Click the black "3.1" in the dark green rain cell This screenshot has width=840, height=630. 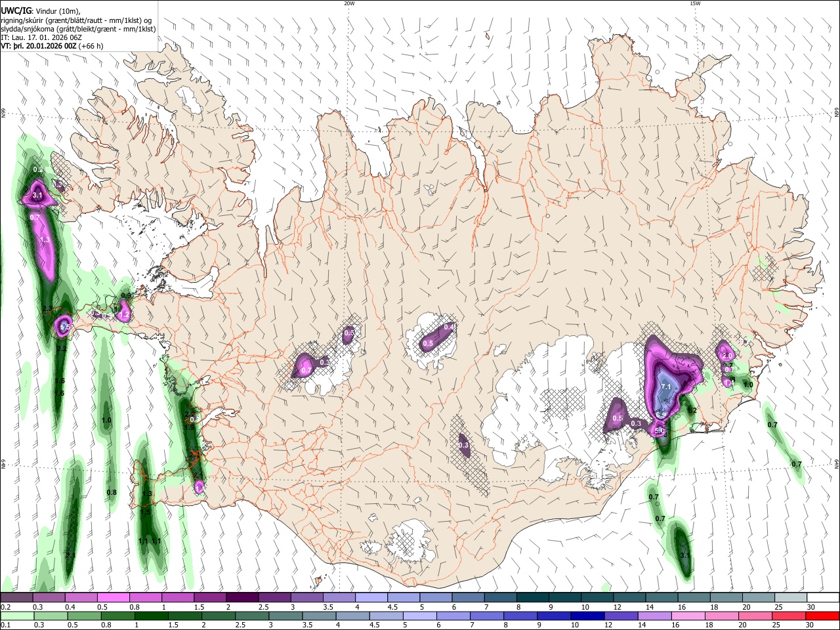685,555
